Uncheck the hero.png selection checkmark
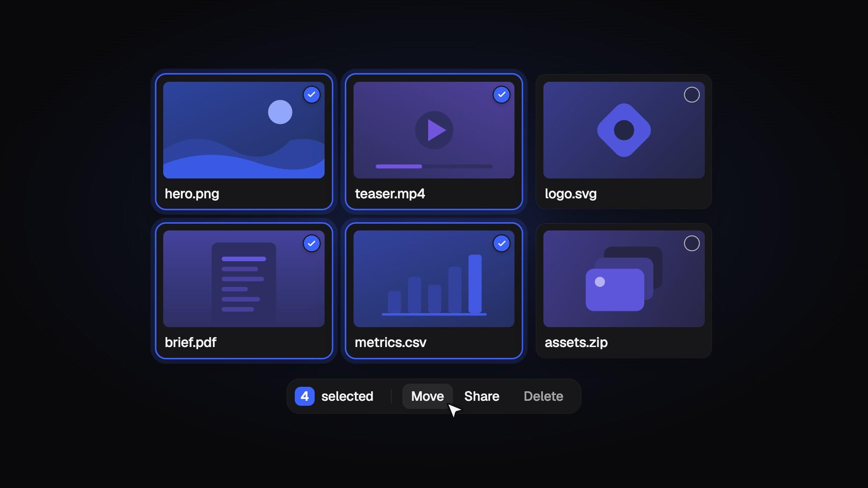This screenshot has height=488, width=868. 311,95
